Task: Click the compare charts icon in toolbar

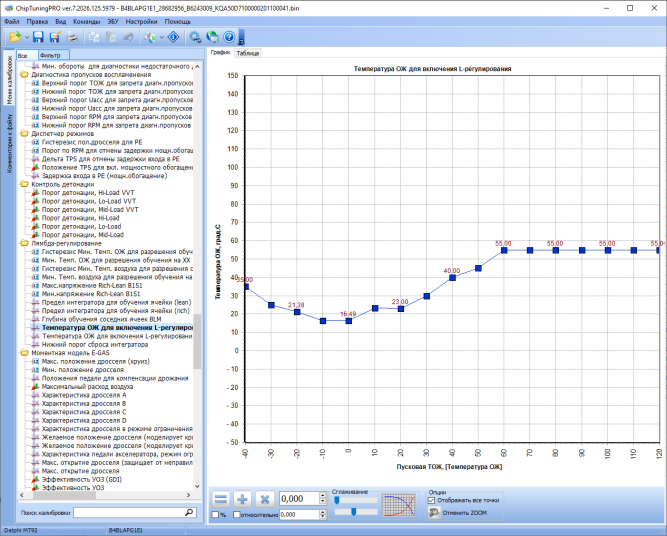Action: coord(150,37)
